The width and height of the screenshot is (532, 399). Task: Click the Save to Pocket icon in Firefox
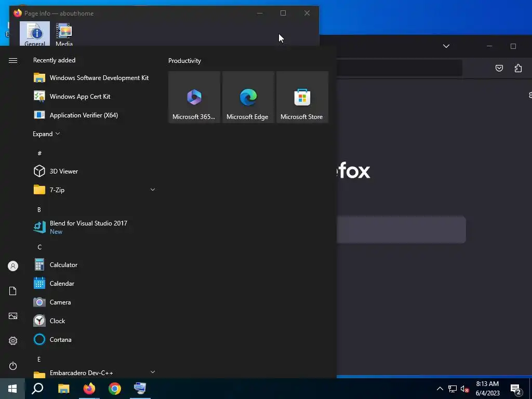pos(499,68)
